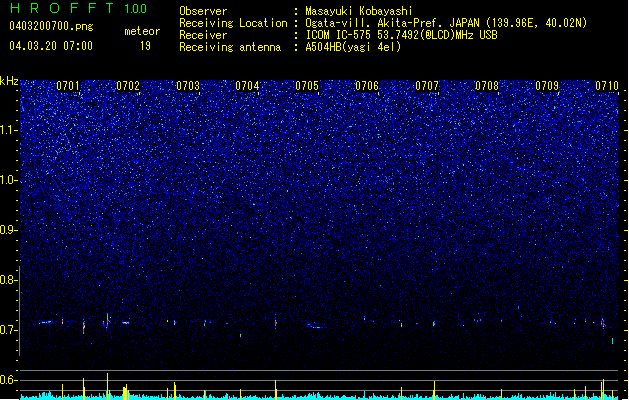Click the date stamp 04.03.20 07:00
This screenshot has width=629, height=400.
coord(51,46)
